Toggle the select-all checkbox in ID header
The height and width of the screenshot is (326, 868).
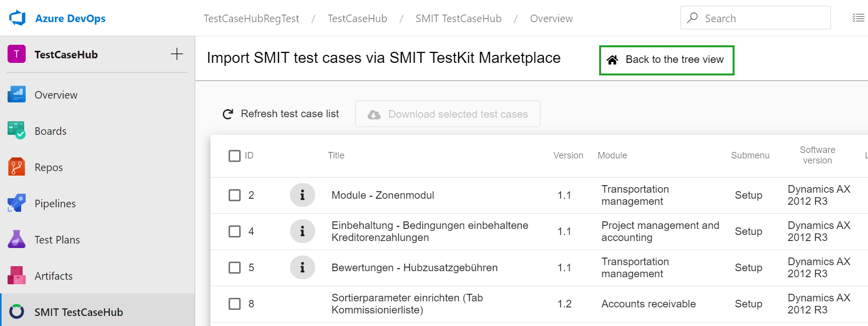click(235, 155)
